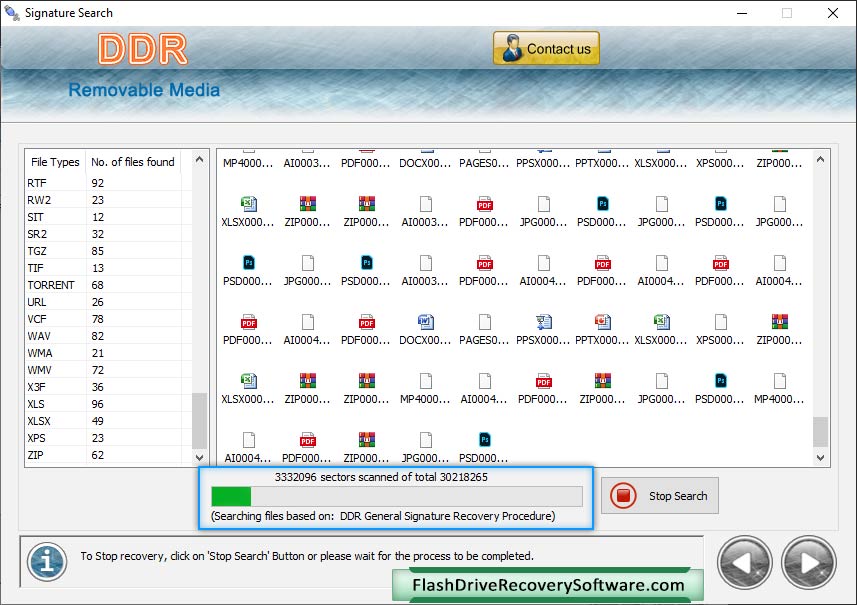Select the DOCX Word file icon
This screenshot has height=605, width=857.
click(x=425, y=322)
